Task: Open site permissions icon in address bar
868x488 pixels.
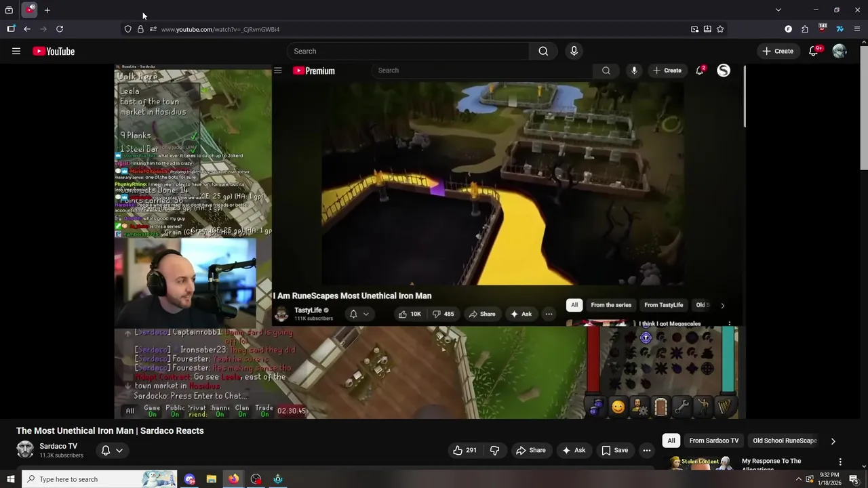Action: (153, 29)
